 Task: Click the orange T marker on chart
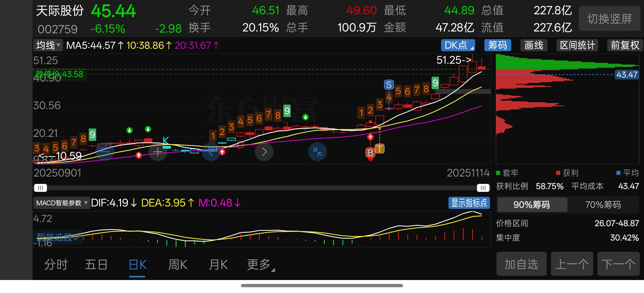coord(379,149)
